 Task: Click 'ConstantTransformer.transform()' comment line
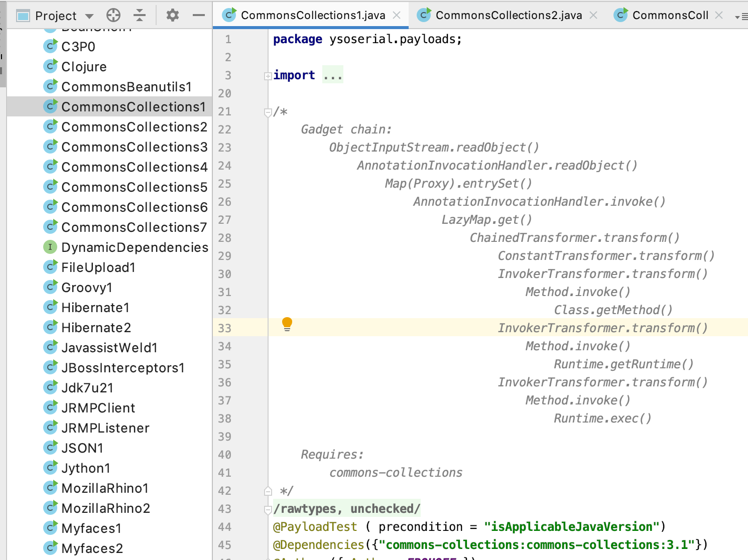point(606,256)
